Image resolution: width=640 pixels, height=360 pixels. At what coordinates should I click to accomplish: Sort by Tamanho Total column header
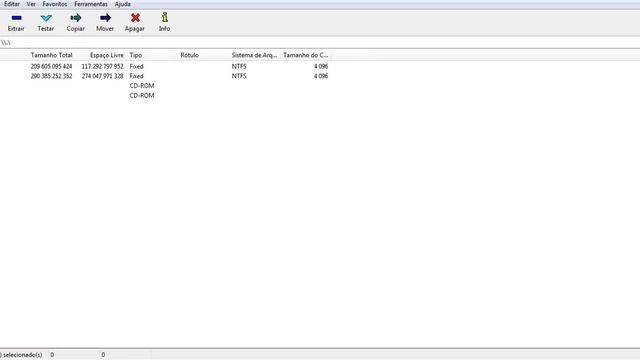coord(51,55)
